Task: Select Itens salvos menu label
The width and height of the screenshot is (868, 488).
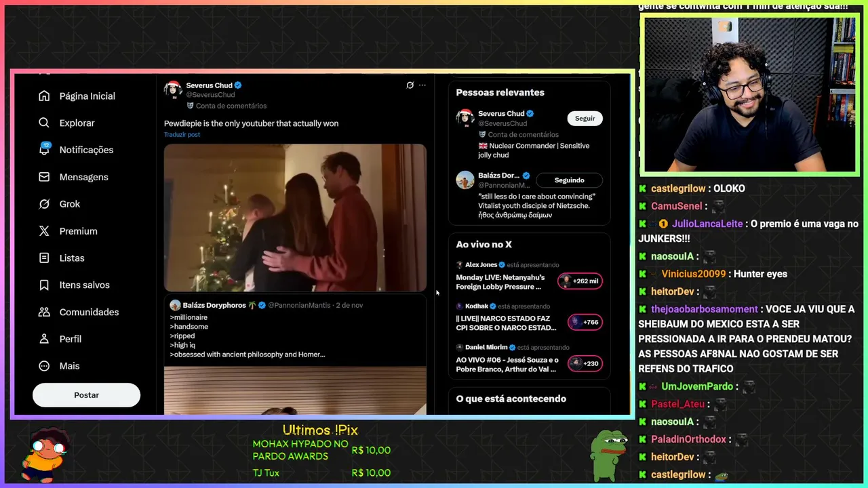Action: click(x=84, y=285)
